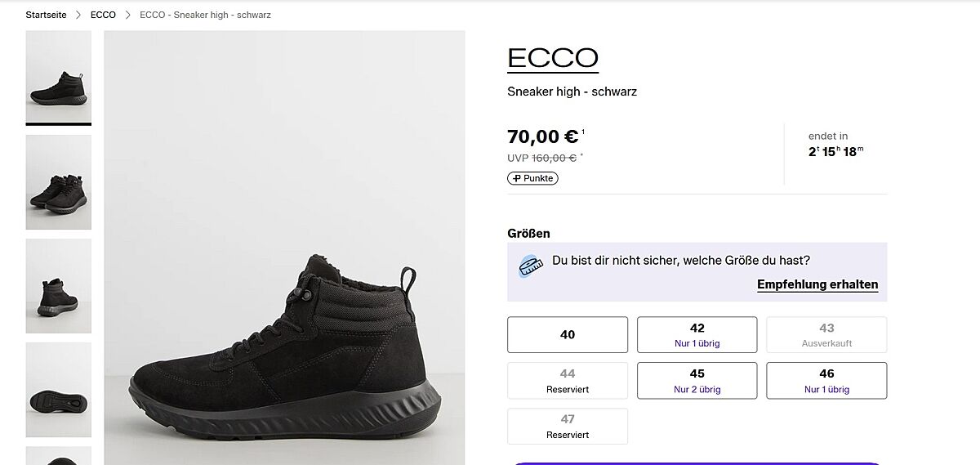The height and width of the screenshot is (465, 980).
Task: Choose size 42 with 1 left
Action: pos(697,334)
